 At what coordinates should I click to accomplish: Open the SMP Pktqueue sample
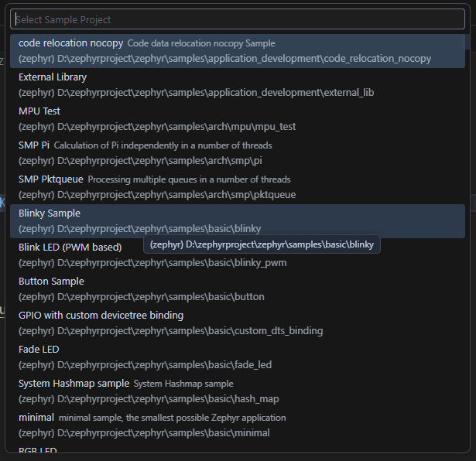coord(238,187)
